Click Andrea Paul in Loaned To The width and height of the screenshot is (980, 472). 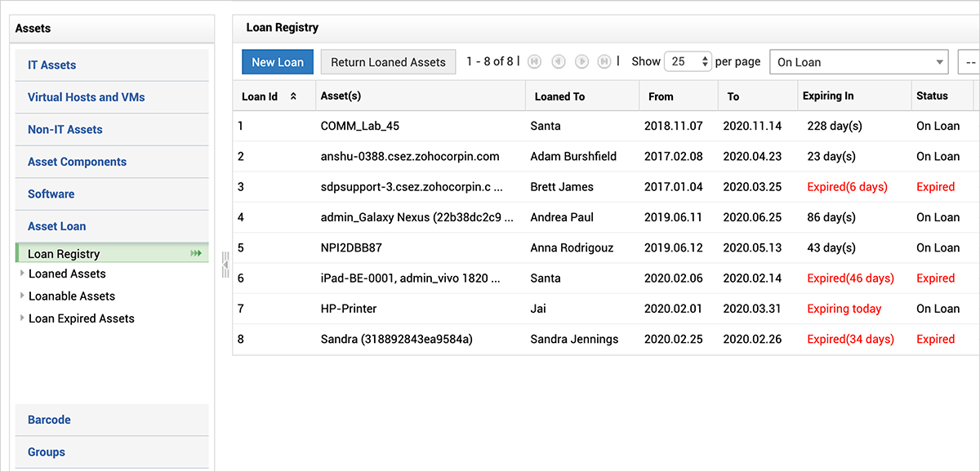coord(562,217)
